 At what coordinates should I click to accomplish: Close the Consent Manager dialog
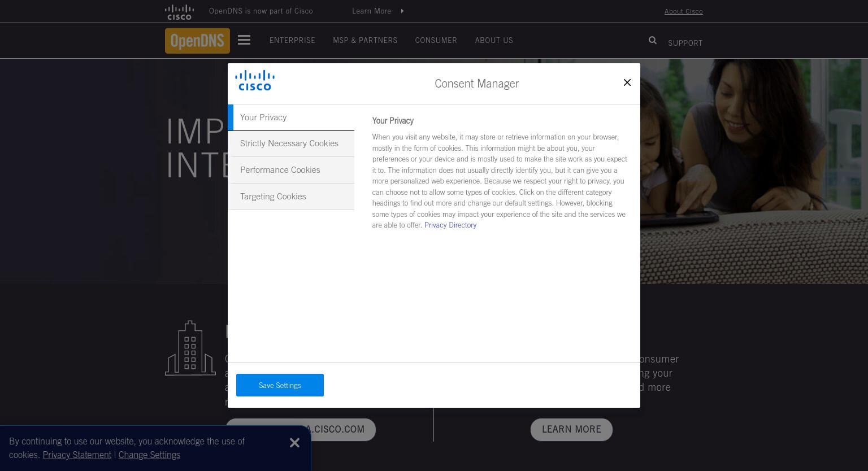pos(627,82)
